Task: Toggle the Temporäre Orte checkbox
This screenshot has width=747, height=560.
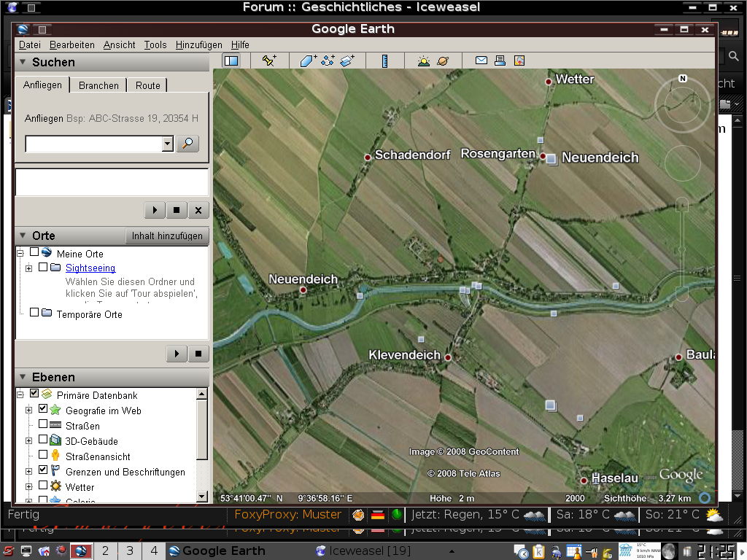Action: coord(34,312)
